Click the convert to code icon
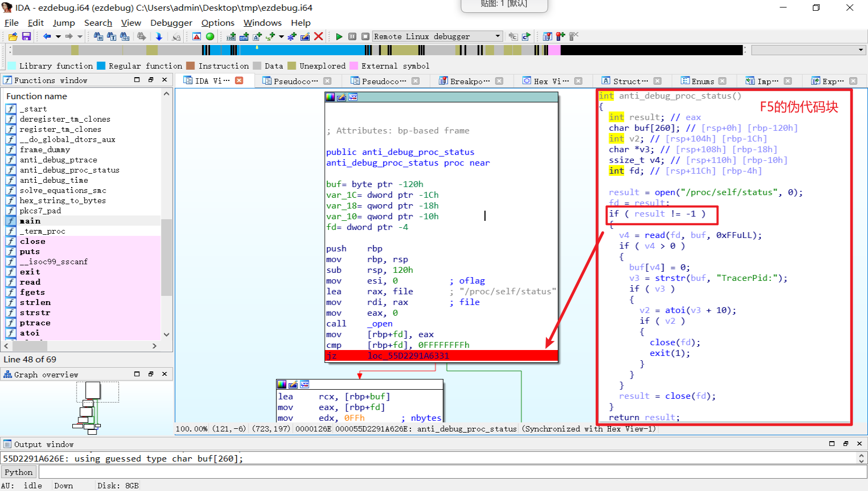Image resolution: width=868 pixels, height=491 pixels. tap(231, 36)
